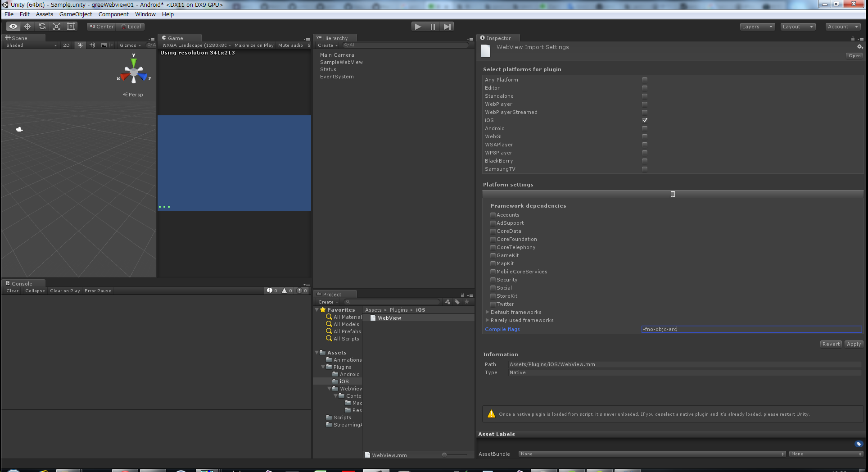The width and height of the screenshot is (868, 472).
Task: Click the Apply button in the Inspector
Action: click(x=854, y=344)
